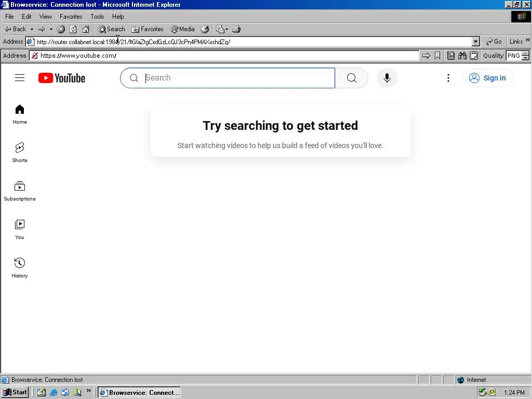Click the fourth quick launch icon
Screen dimensions: 532x399
77,393
